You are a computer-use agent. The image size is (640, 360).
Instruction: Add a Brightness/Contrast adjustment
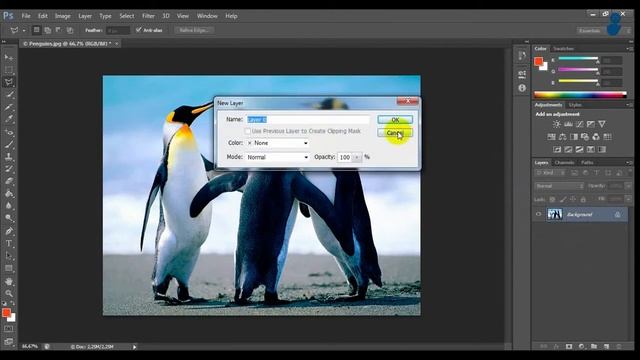[x=557, y=124]
